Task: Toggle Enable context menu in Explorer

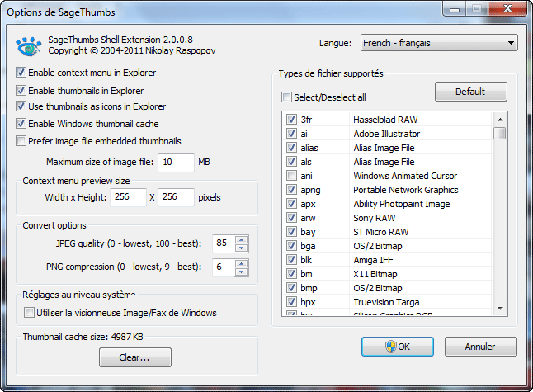Action: (x=21, y=73)
